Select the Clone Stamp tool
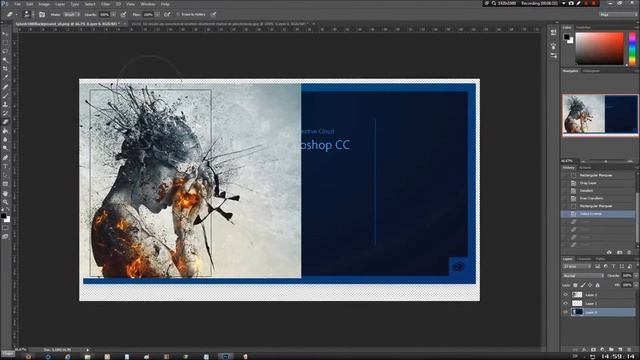 point(5,104)
